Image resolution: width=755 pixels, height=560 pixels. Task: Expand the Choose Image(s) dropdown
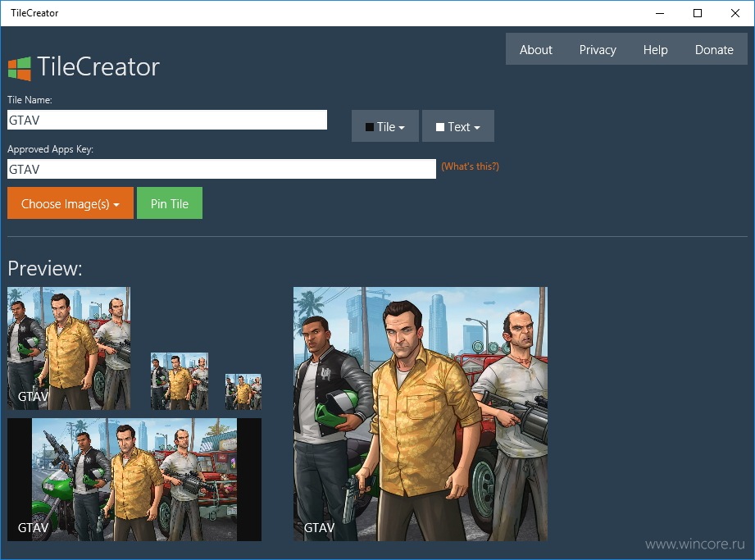70,203
